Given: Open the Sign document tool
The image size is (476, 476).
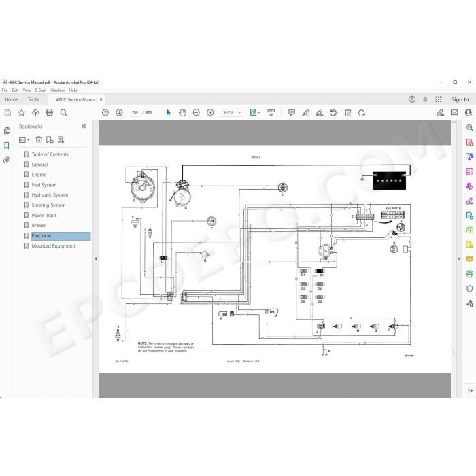Looking at the screenshot, I should 320,113.
